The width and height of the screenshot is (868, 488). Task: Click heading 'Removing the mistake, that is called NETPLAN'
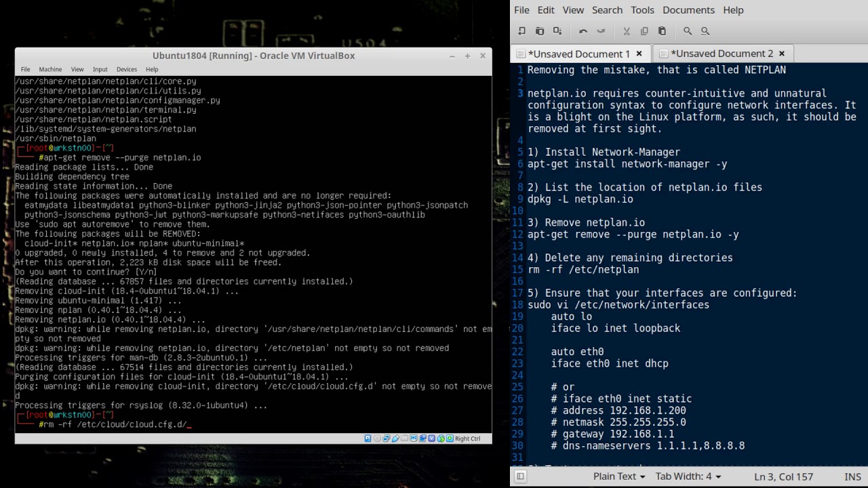tap(656, 70)
